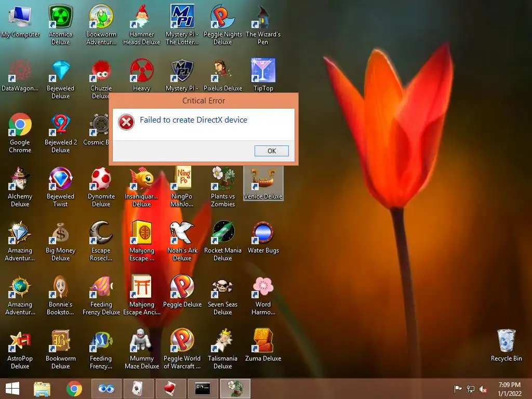Click OK in the Critical Error dialog
This screenshot has width=532, height=399.
coord(271,151)
